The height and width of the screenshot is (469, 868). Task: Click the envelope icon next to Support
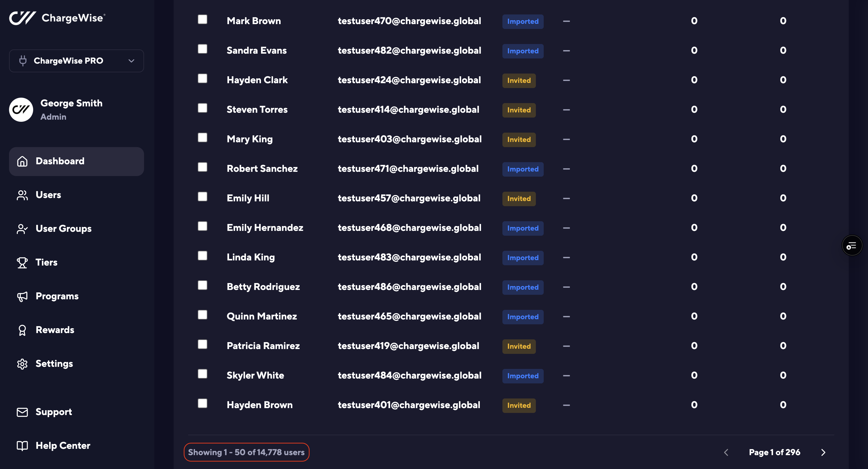point(22,412)
